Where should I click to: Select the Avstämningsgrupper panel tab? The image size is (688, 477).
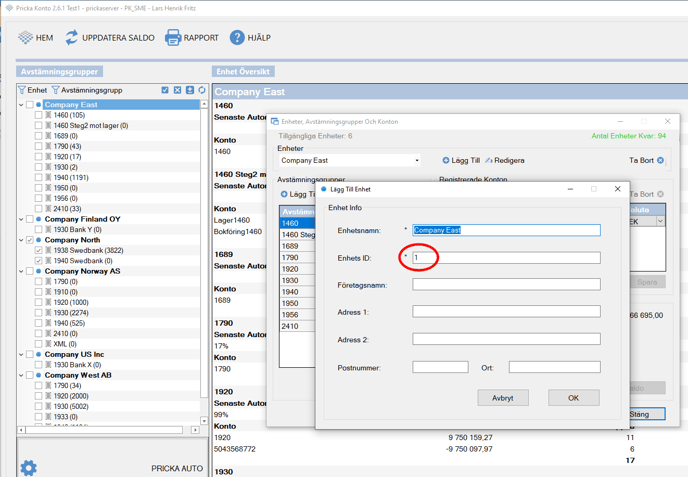click(60, 72)
